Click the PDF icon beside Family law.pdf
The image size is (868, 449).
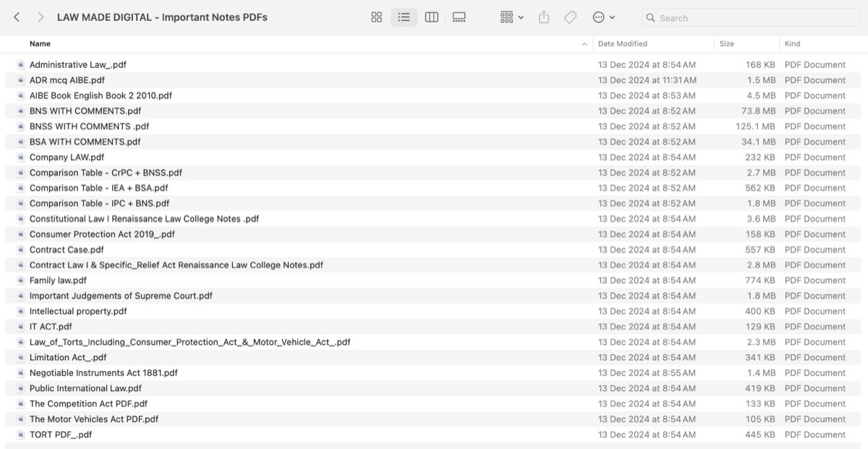pyautogui.click(x=20, y=281)
